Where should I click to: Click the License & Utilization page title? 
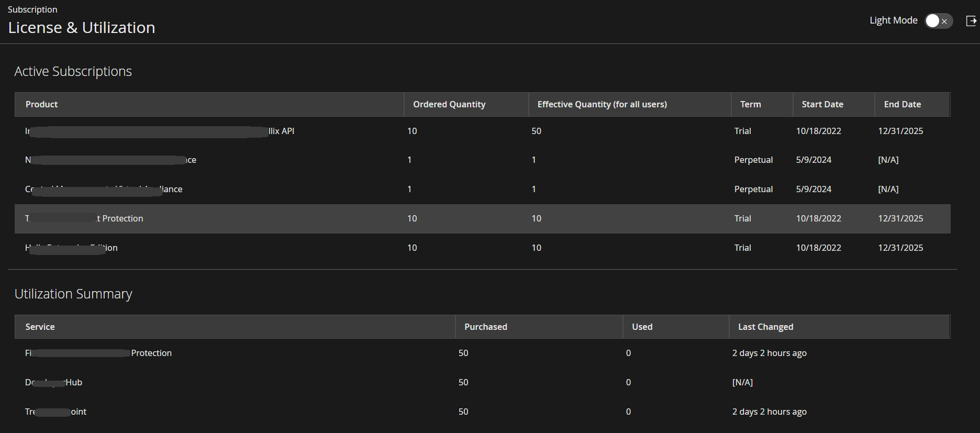(x=82, y=27)
